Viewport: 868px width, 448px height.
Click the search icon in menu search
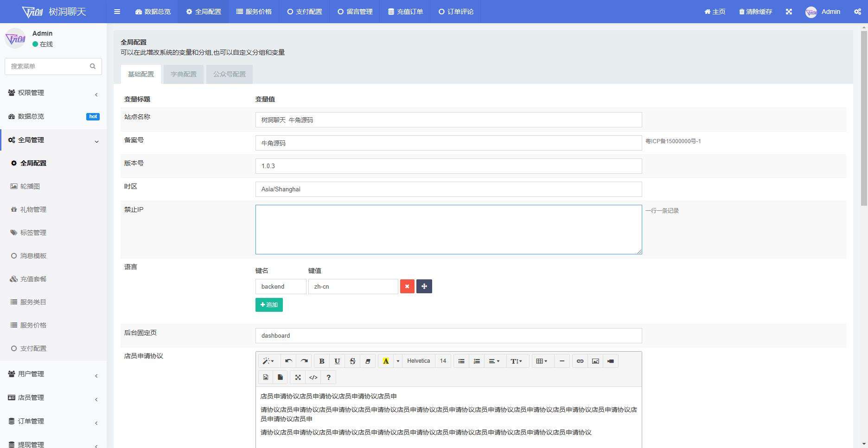(x=93, y=66)
